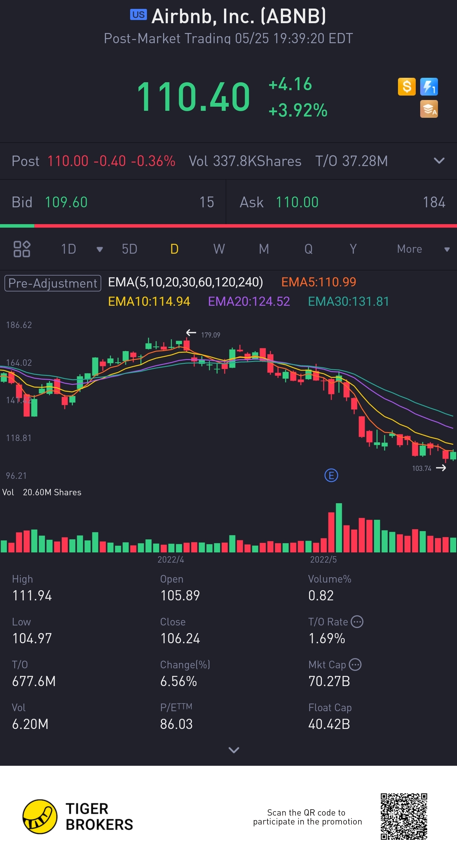
Task: Tap the Bid size 15
Action: click(x=206, y=202)
